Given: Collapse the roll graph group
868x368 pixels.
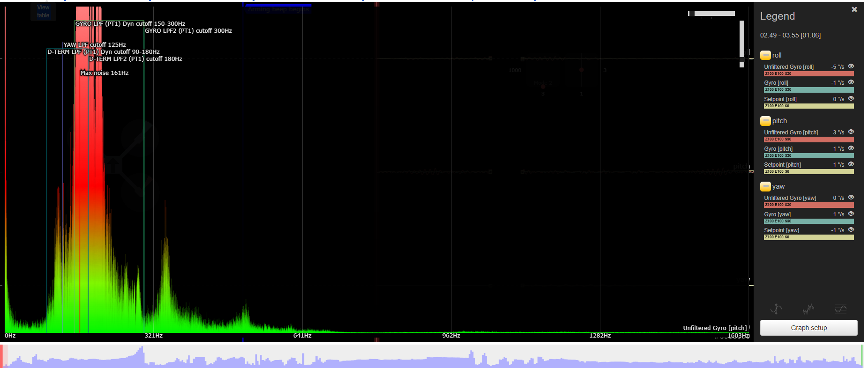Looking at the screenshot, I should [x=765, y=55].
